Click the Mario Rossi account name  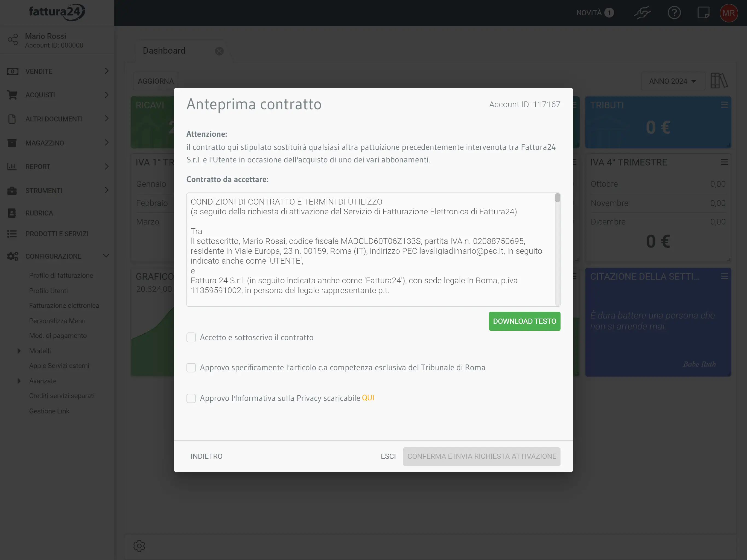(46, 36)
